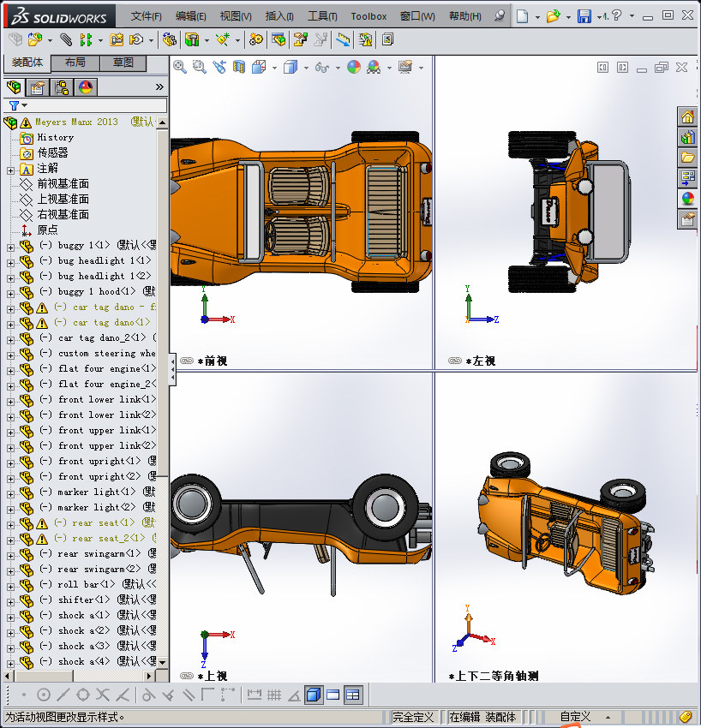701x728 pixels.
Task: Open the Hide/Show Items glasses dropdown arrow
Action: click(x=338, y=68)
